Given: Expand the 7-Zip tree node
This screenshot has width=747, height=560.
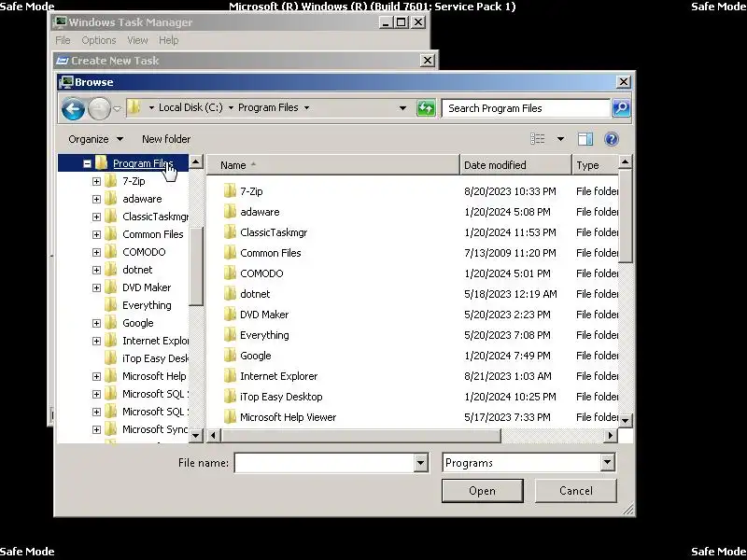Looking at the screenshot, I should [96, 181].
